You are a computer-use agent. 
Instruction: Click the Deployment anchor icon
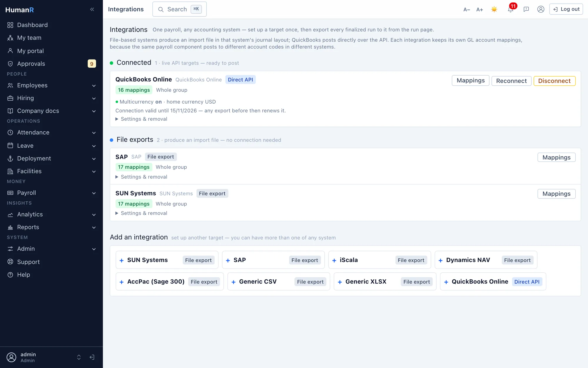tap(10, 158)
